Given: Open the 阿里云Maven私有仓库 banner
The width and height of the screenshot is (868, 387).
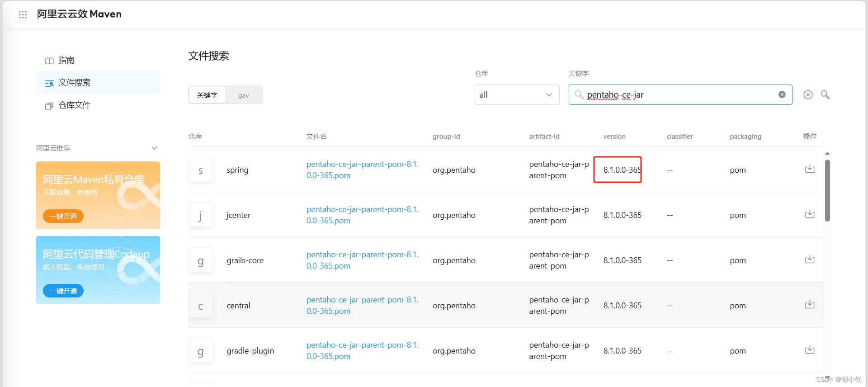Looking at the screenshot, I should (98, 195).
